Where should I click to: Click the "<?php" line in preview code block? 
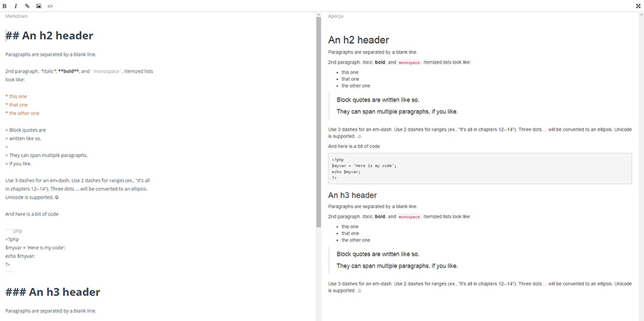click(338, 159)
